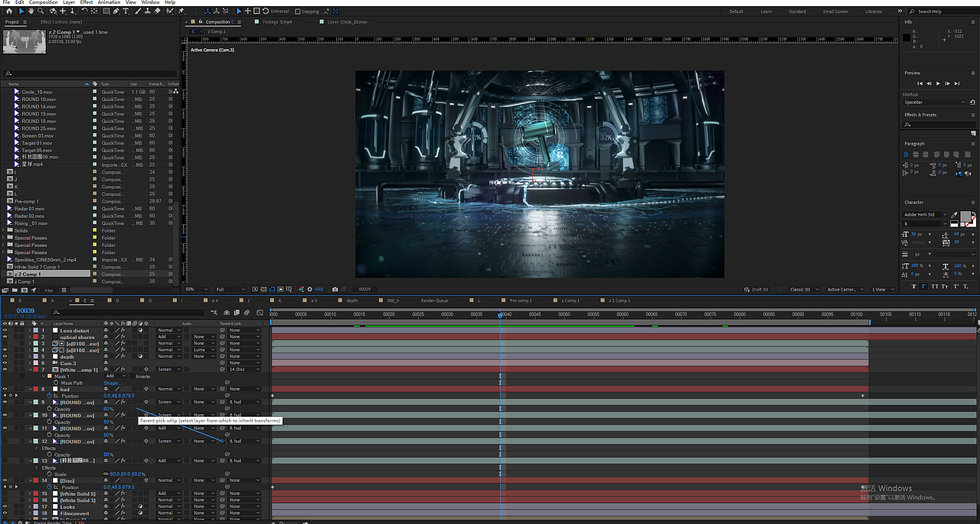Select the Clone Stamp tool

click(148, 11)
